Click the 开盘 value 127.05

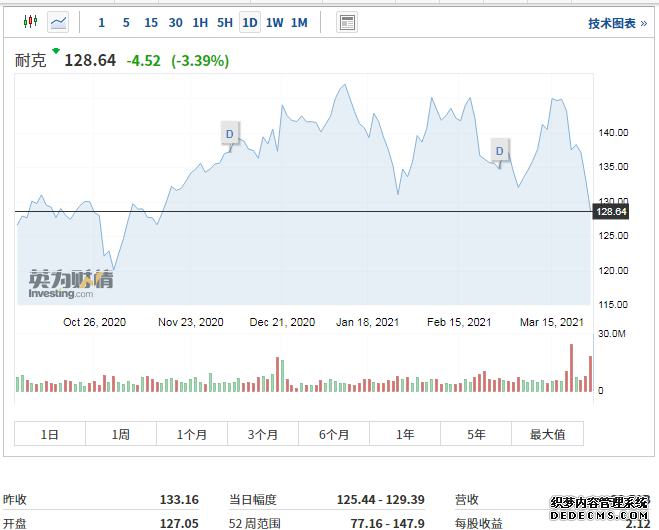(179, 523)
